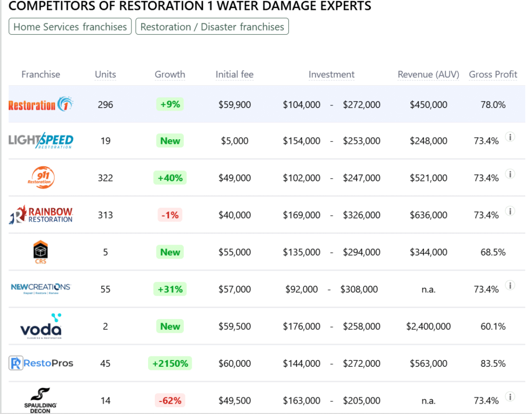Sort by the Initial fee header
This screenshot has width=532, height=414.
click(x=234, y=74)
